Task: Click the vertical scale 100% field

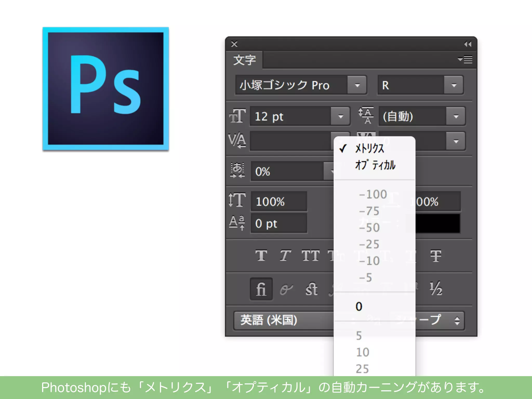Action: point(279,201)
